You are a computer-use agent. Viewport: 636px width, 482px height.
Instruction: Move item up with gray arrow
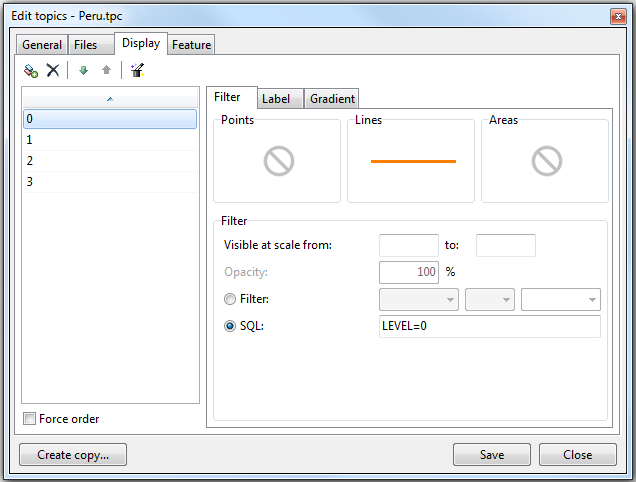[x=106, y=71]
